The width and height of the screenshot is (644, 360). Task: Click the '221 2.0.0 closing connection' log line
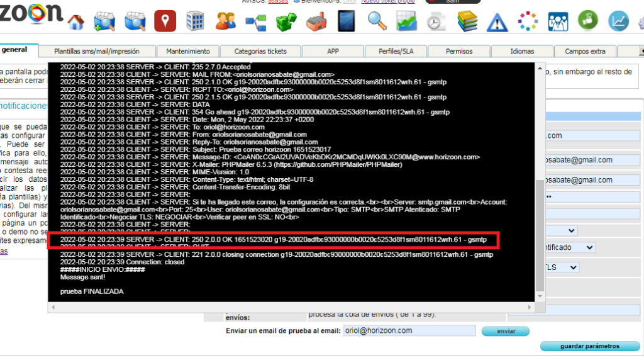pos(277,255)
